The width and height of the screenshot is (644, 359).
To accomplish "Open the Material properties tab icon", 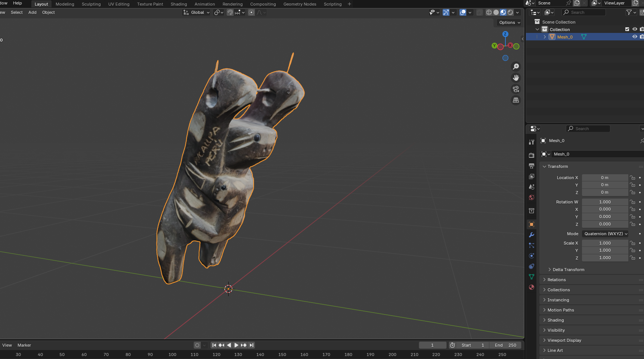I will pyautogui.click(x=532, y=287).
